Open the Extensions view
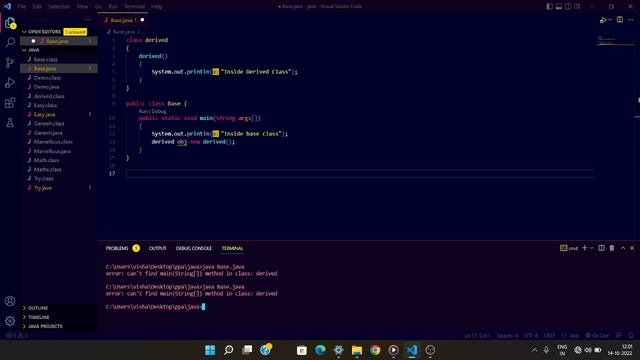640x360 pixels. (10, 102)
